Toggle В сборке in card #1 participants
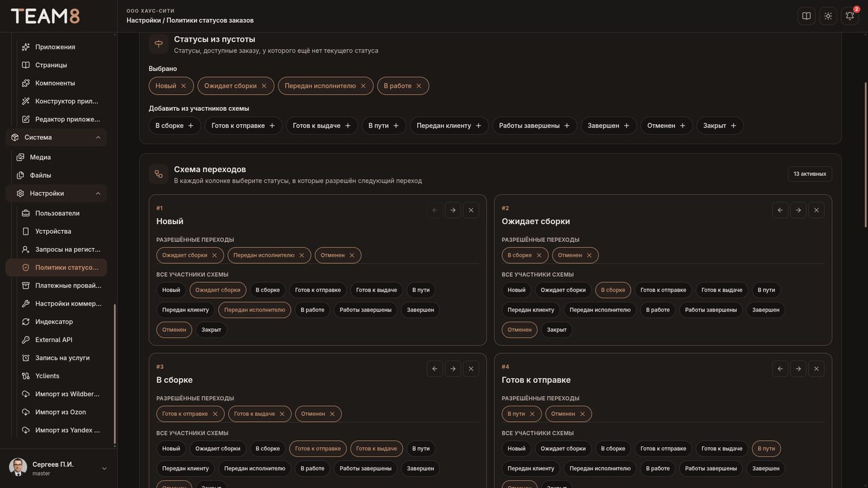Viewport: 868px width, 488px height. [268, 290]
